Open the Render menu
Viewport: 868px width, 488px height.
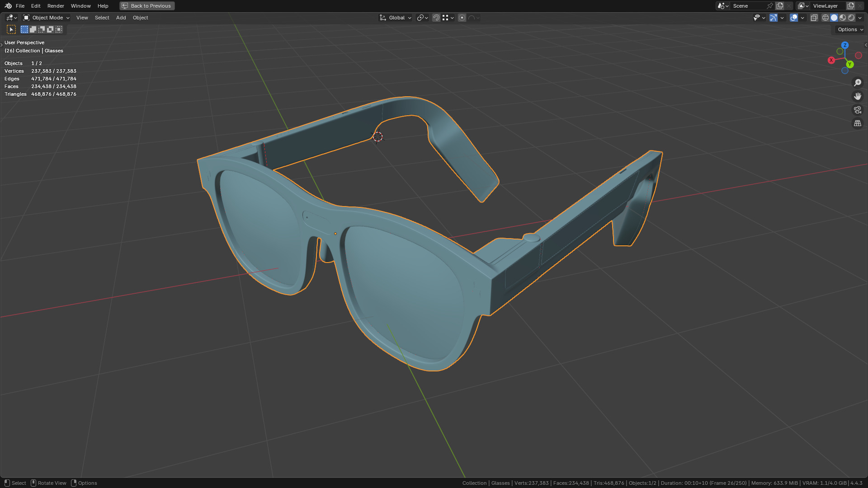pyautogui.click(x=56, y=6)
